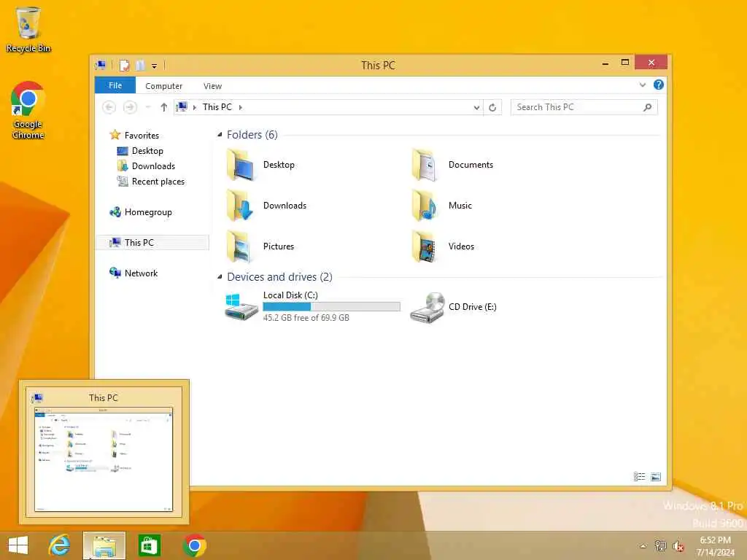Open the Videos folder icon
747x560 pixels.
425,246
